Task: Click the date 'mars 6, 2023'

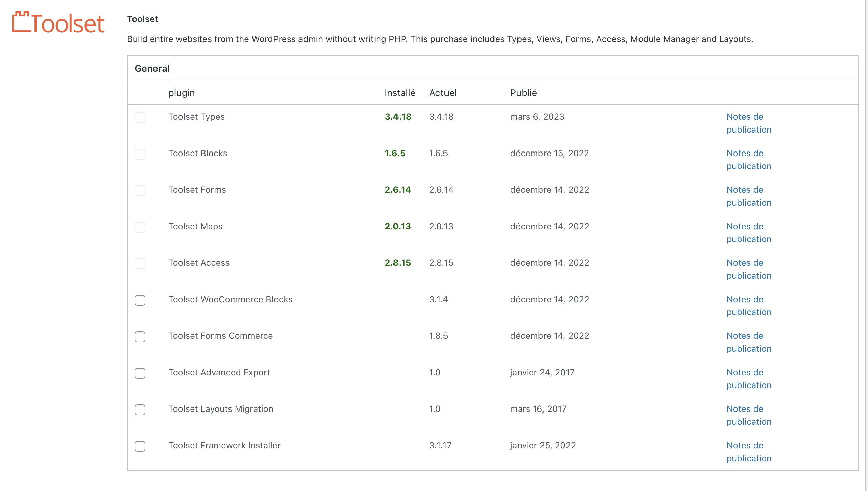Action: (537, 117)
